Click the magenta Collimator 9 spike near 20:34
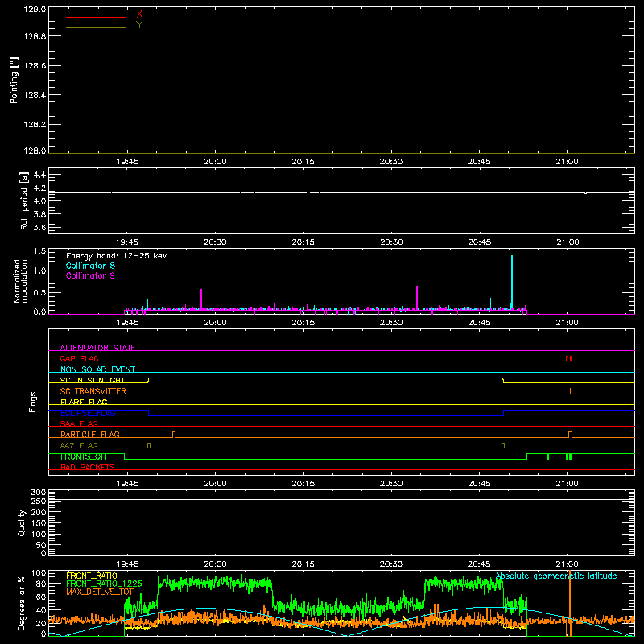Screen dimensions: 644x644 coord(417,297)
